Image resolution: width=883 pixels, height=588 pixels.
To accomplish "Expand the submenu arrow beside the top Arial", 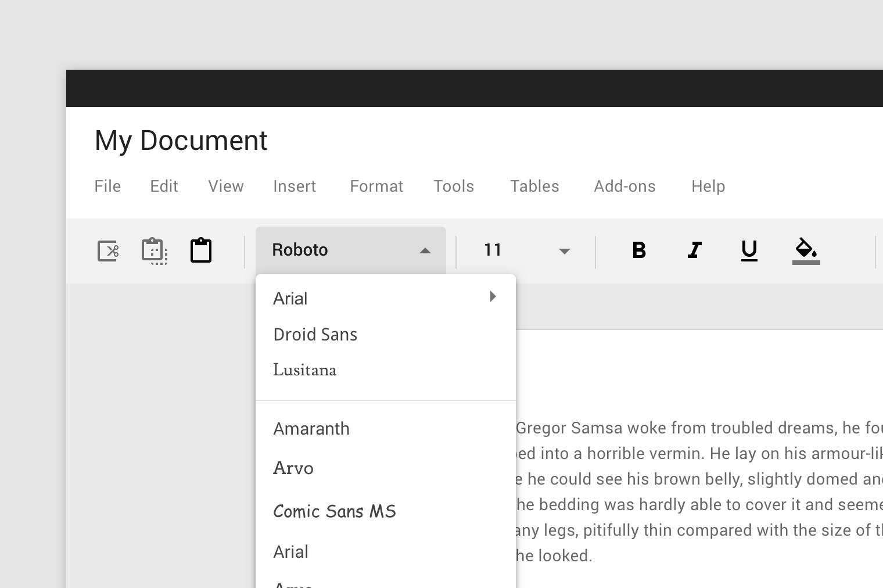I will (x=493, y=297).
